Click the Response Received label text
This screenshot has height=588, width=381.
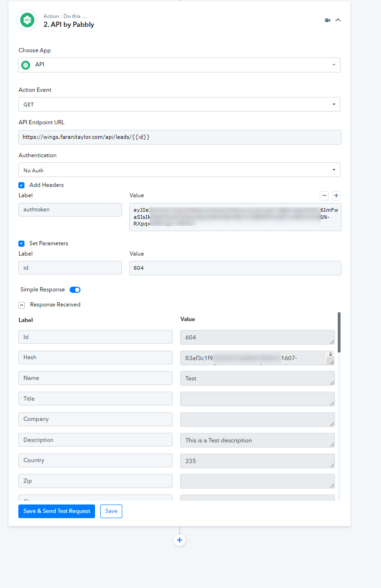click(x=55, y=305)
